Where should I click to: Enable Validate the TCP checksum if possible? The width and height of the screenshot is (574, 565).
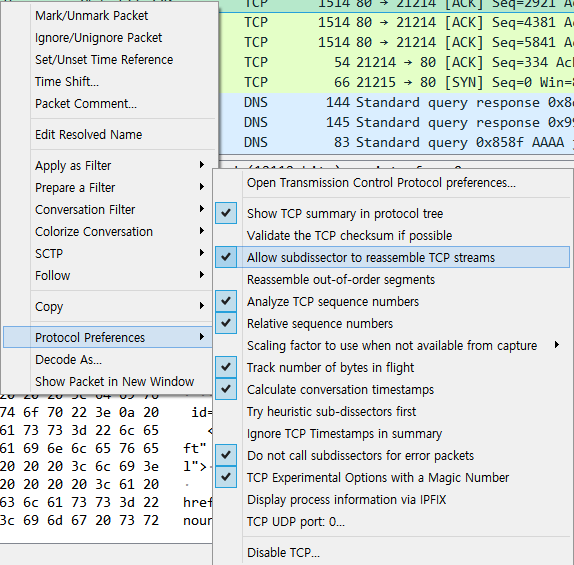click(392, 235)
